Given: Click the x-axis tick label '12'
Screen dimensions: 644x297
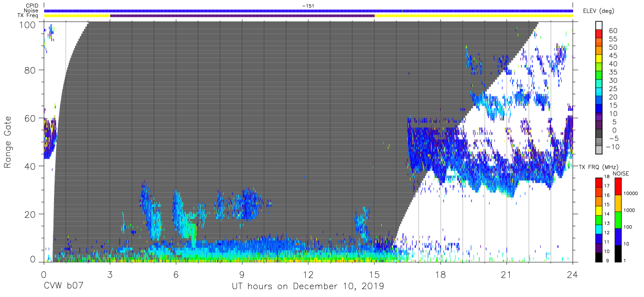Looking at the screenshot, I should (x=308, y=274).
